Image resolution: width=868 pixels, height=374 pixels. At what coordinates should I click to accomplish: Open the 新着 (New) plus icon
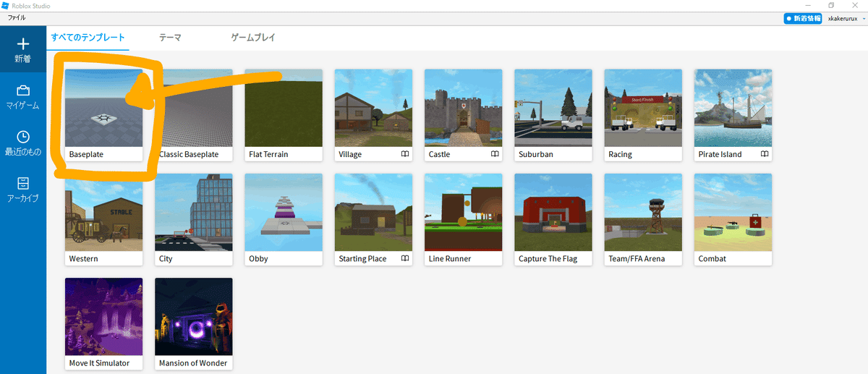click(23, 44)
